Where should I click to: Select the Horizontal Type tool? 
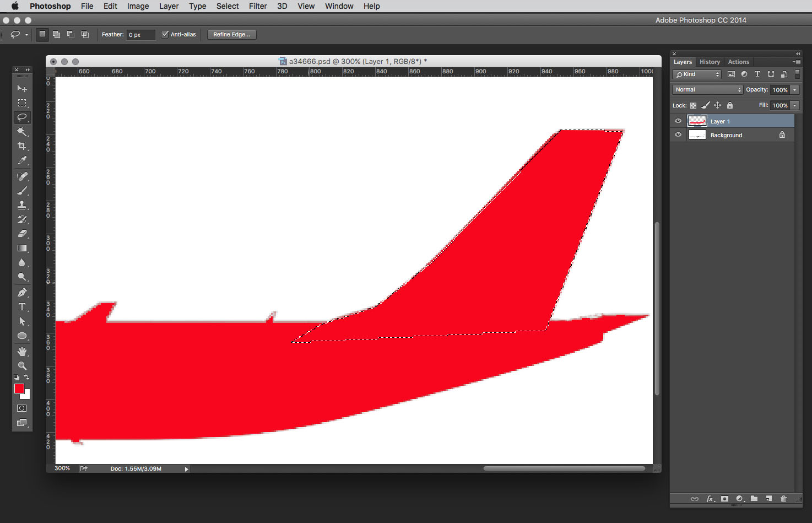tap(22, 307)
